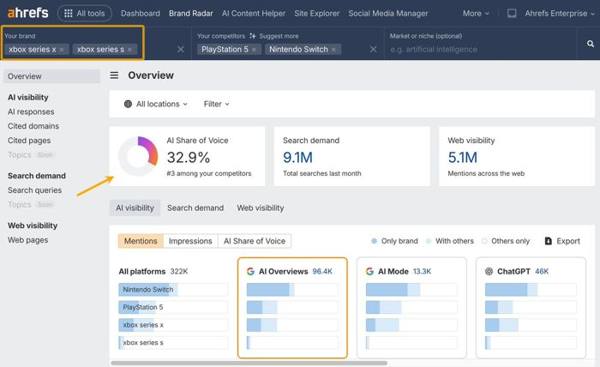The height and width of the screenshot is (367, 600).
Task: Select the AI Share of Voice toggle
Action: click(254, 241)
